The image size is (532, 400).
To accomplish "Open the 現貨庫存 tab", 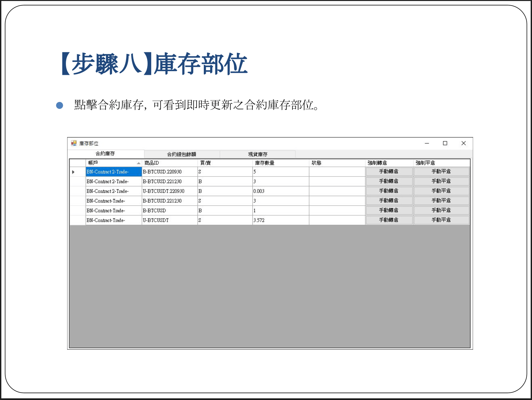I will click(x=258, y=154).
